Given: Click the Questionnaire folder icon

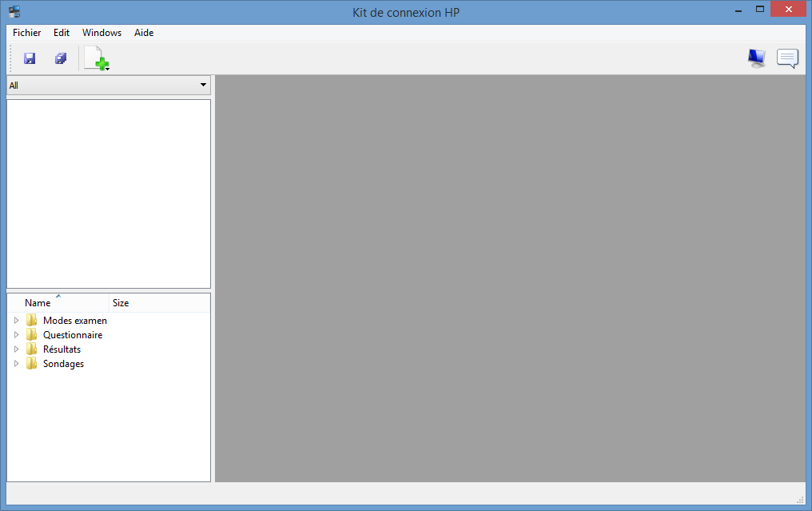Looking at the screenshot, I should [x=32, y=334].
